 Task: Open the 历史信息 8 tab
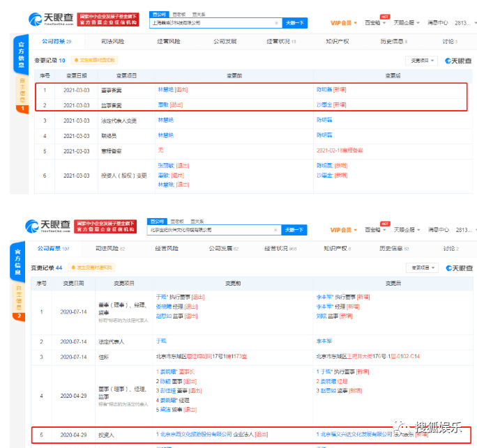[x=393, y=41]
